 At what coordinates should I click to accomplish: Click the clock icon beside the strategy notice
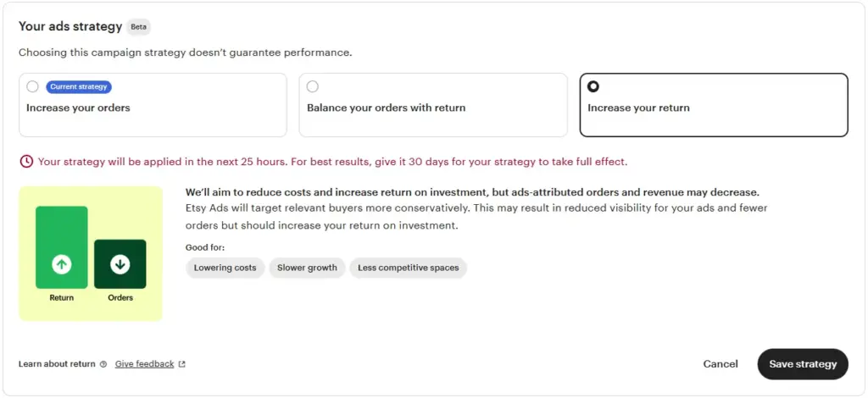(x=26, y=161)
